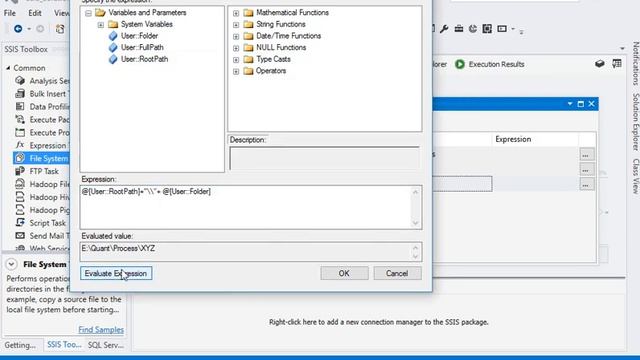Click the square frame icon in toolbar
This screenshot has width=640, height=360.
[487, 29]
